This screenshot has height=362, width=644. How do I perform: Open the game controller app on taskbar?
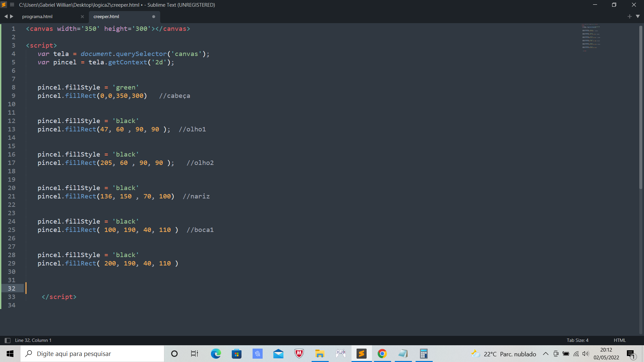click(x=340, y=354)
